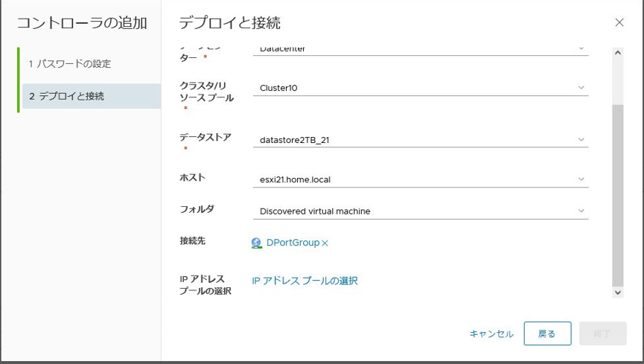The height and width of the screenshot is (364, 644).
Task: Choose host from the esxi21.home.local dropdown
Action: point(421,179)
